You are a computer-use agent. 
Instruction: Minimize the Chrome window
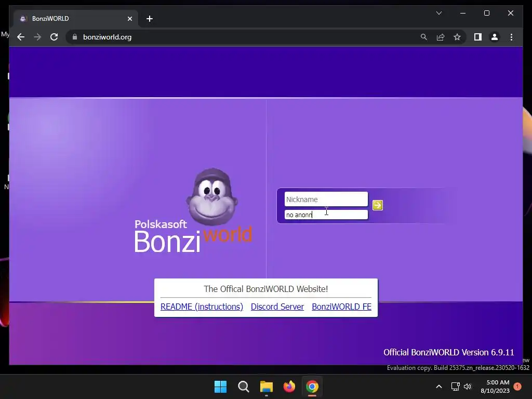tap(463, 13)
